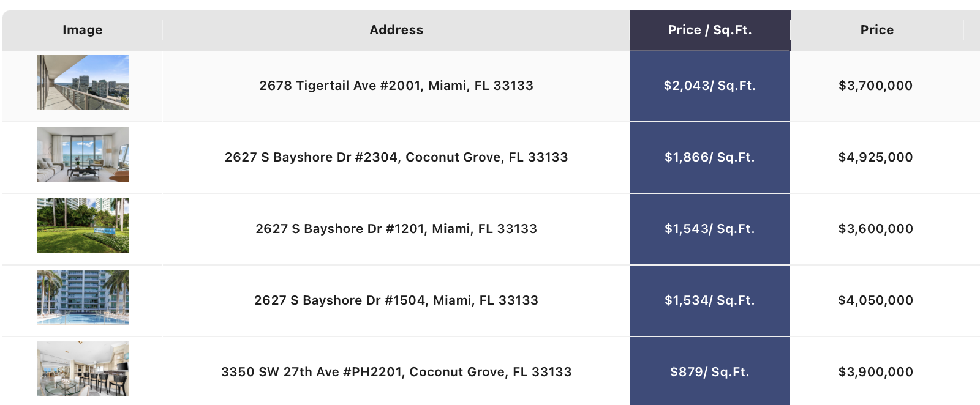Open listing 2627 S Bayshore Dr #1504
The image size is (980, 405).
[x=396, y=300]
